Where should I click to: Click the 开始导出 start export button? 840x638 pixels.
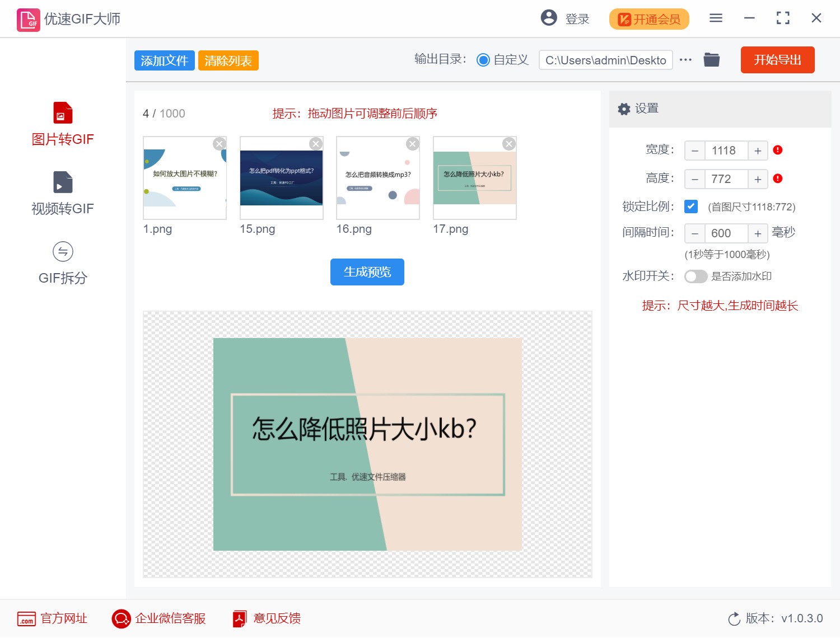pos(777,60)
